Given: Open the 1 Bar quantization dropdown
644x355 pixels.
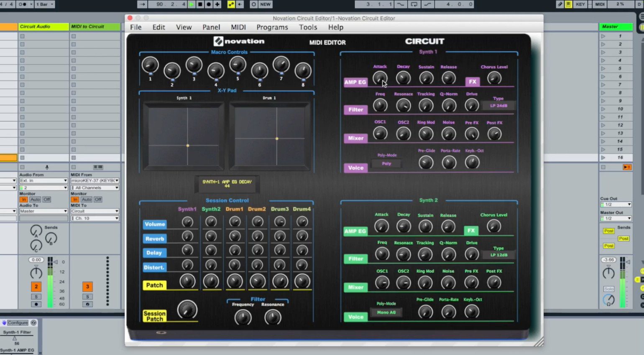Looking at the screenshot, I should tap(44, 4).
